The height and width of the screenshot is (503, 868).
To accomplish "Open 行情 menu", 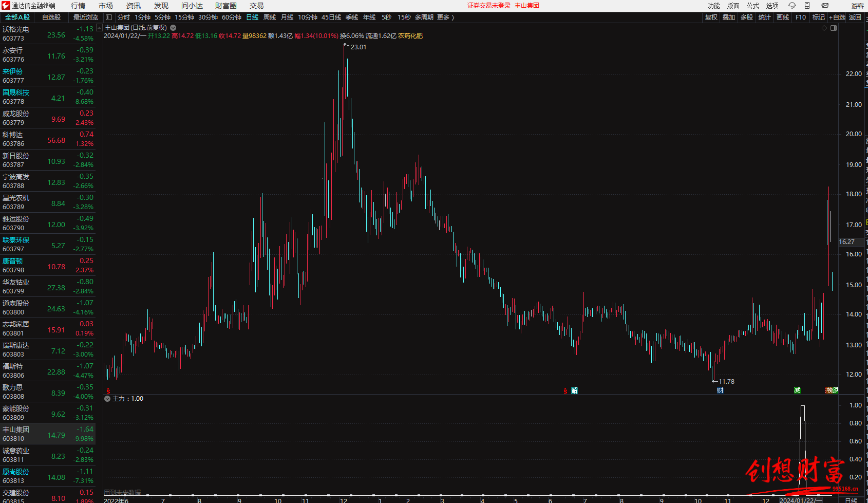I will [78, 6].
